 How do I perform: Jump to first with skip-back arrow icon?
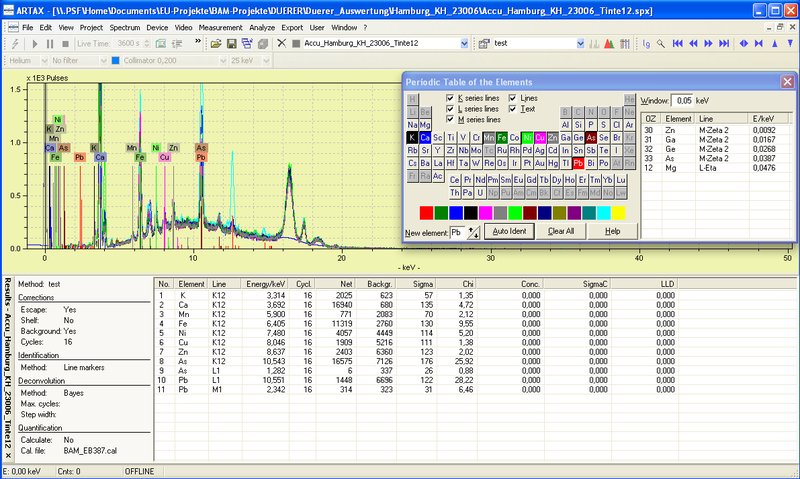[x=678, y=44]
